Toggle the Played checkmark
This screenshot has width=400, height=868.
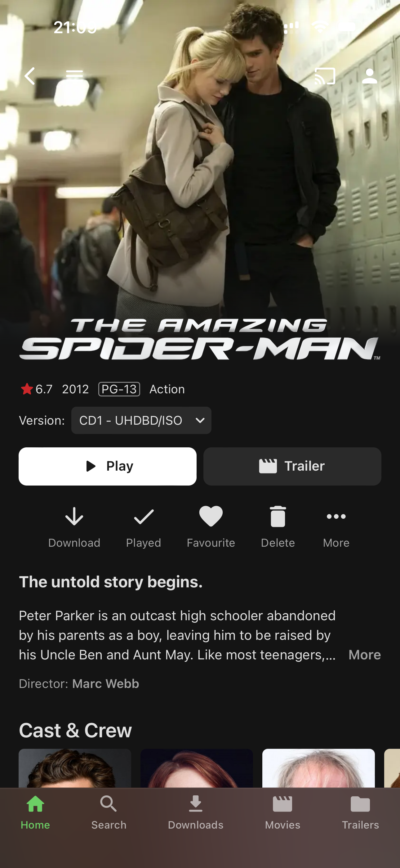point(144,517)
